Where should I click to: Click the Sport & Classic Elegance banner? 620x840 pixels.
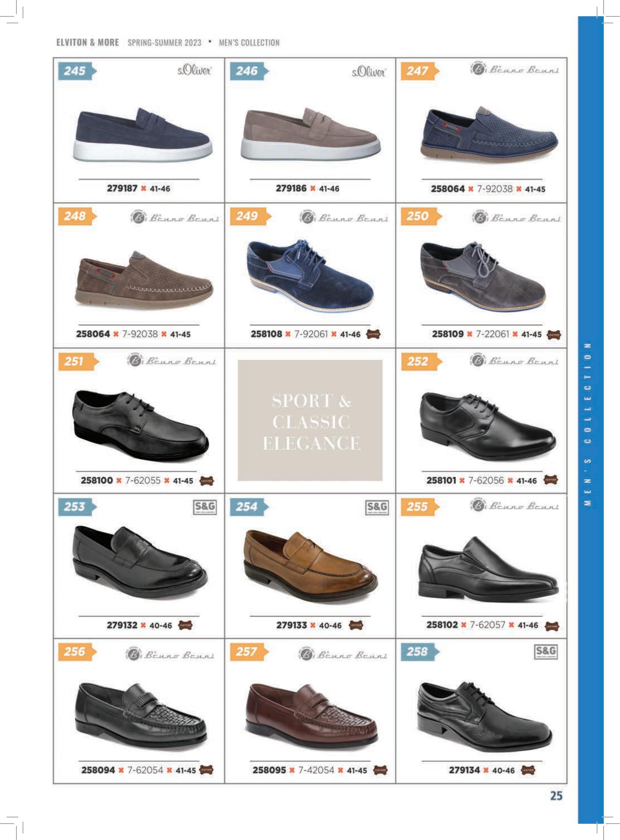click(x=310, y=420)
